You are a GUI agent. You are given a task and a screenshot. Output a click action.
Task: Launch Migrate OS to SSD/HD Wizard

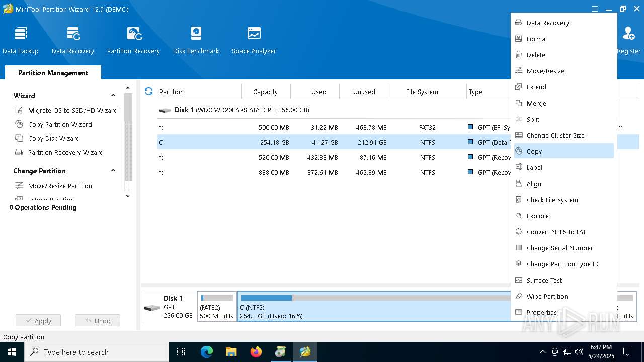coord(66,110)
